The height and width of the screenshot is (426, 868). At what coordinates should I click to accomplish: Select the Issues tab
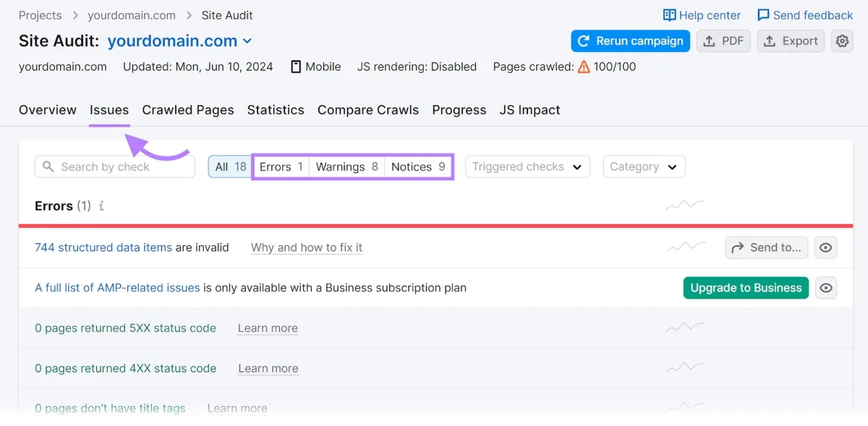109,110
